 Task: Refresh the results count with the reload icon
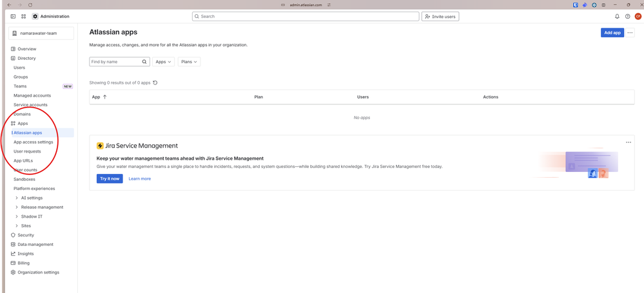(155, 82)
